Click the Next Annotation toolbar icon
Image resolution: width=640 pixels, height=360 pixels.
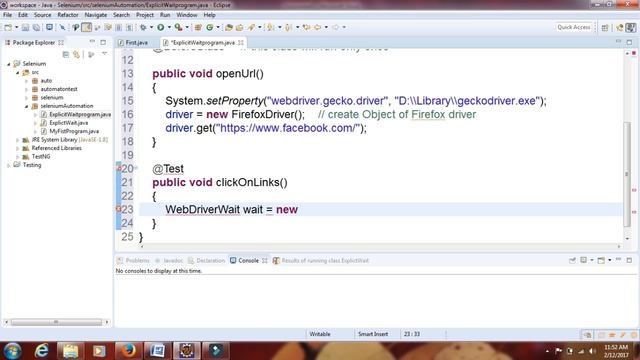(x=270, y=27)
